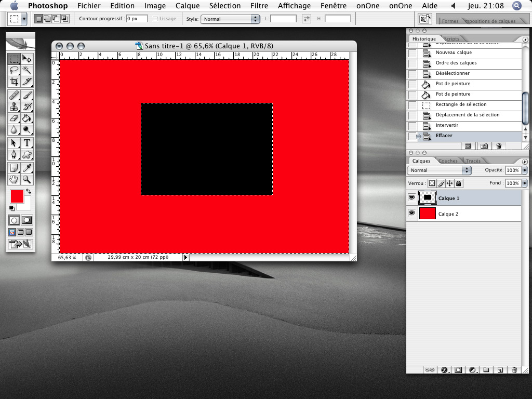Toggle lock transparent pixels

[x=432, y=183]
